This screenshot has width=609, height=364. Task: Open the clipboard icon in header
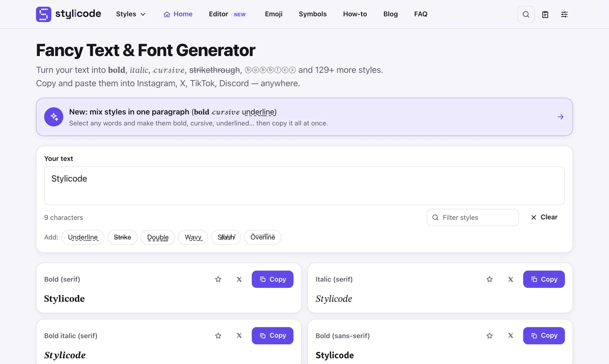(x=545, y=14)
